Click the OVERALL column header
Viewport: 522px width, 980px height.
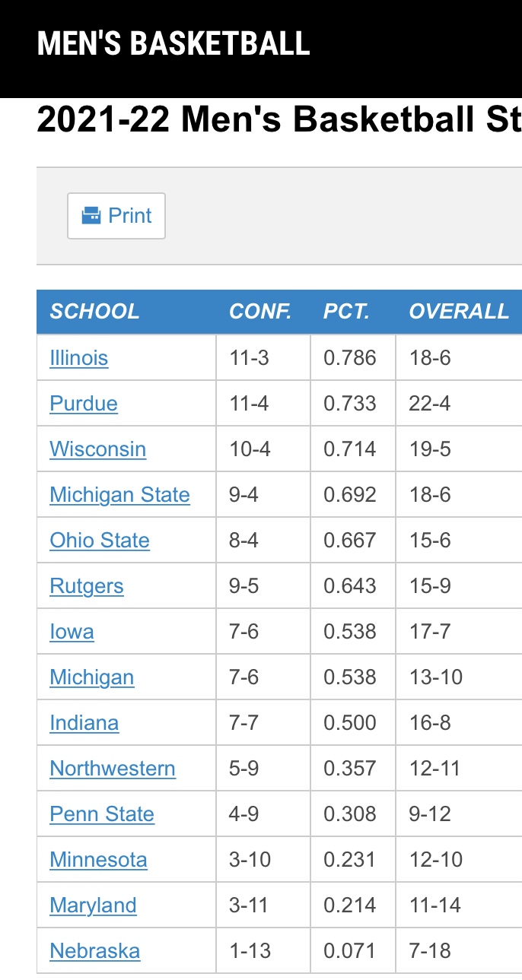459,312
